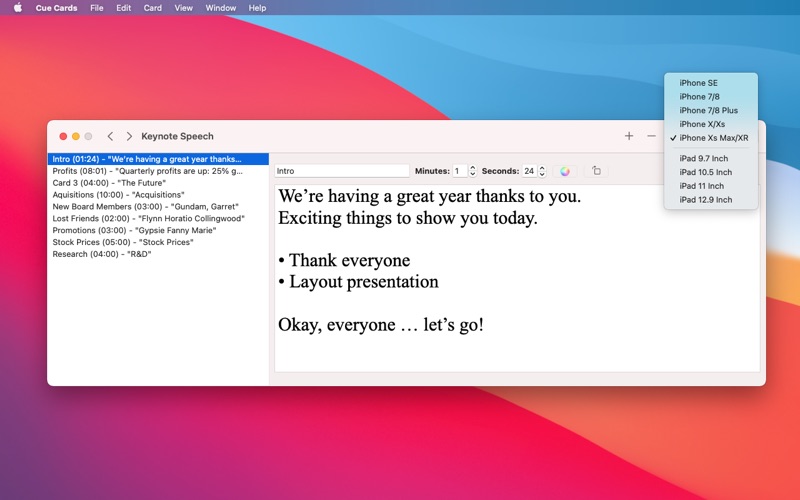The image size is (800, 500).
Task: Click the Minutes stepper arrows
Action: pyautogui.click(x=472, y=171)
